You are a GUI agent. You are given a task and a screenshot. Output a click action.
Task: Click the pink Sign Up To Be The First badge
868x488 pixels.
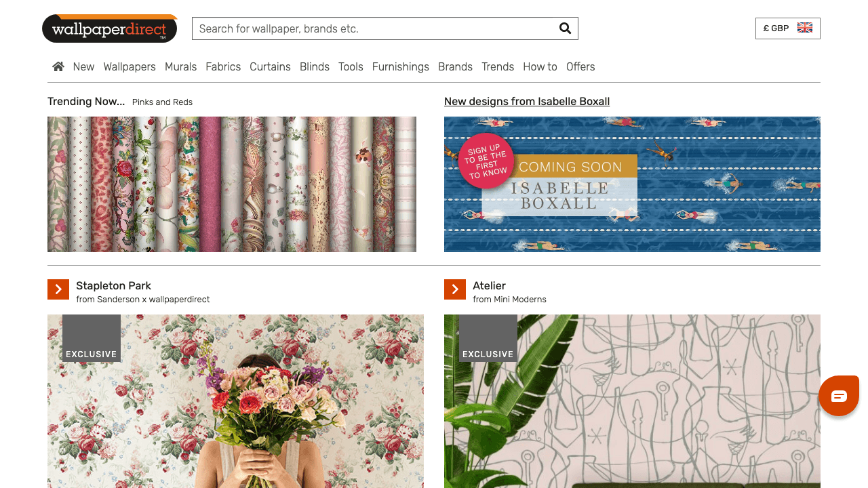[486, 161]
